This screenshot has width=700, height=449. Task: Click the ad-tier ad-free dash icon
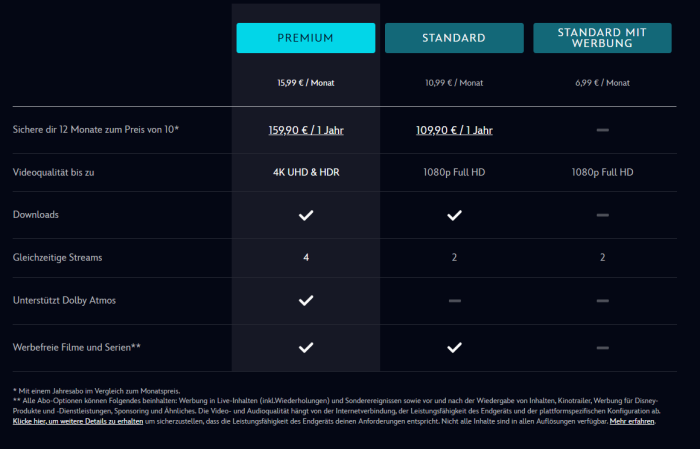click(x=602, y=347)
